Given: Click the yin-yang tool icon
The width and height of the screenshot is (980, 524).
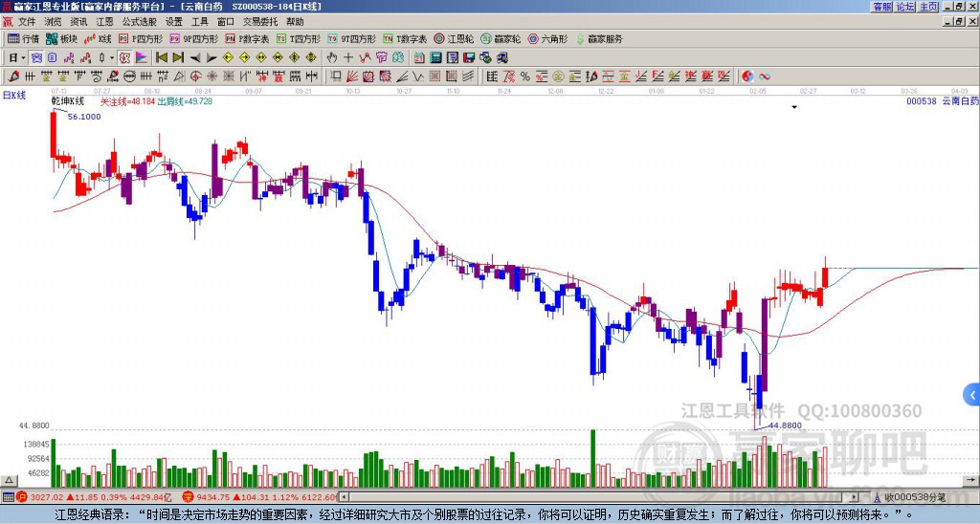Looking at the screenshot, I should [x=747, y=76].
